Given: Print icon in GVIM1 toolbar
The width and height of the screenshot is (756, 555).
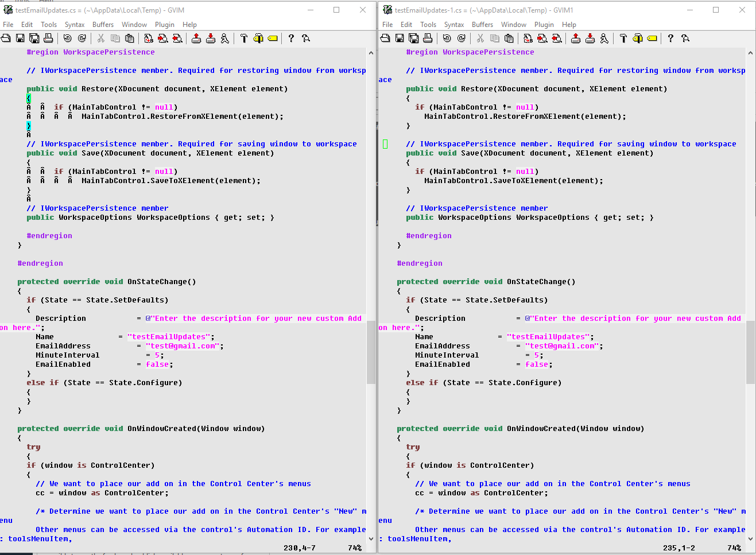Looking at the screenshot, I should pos(428,38).
